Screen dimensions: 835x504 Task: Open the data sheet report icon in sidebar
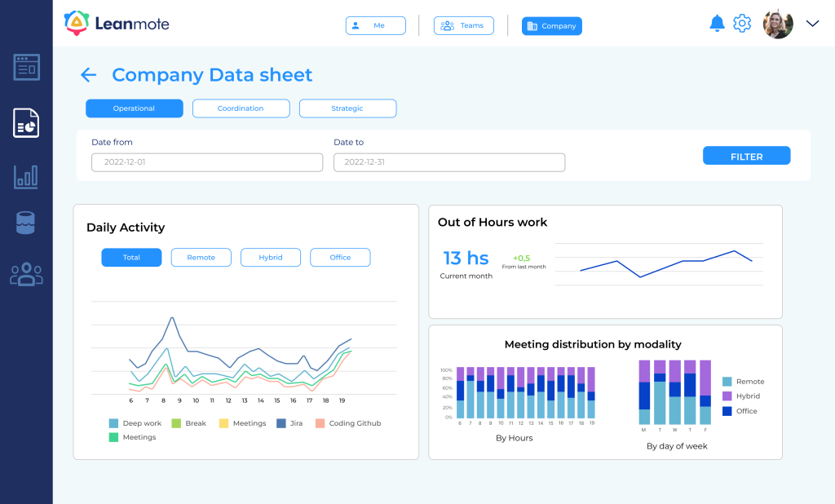coord(26,123)
